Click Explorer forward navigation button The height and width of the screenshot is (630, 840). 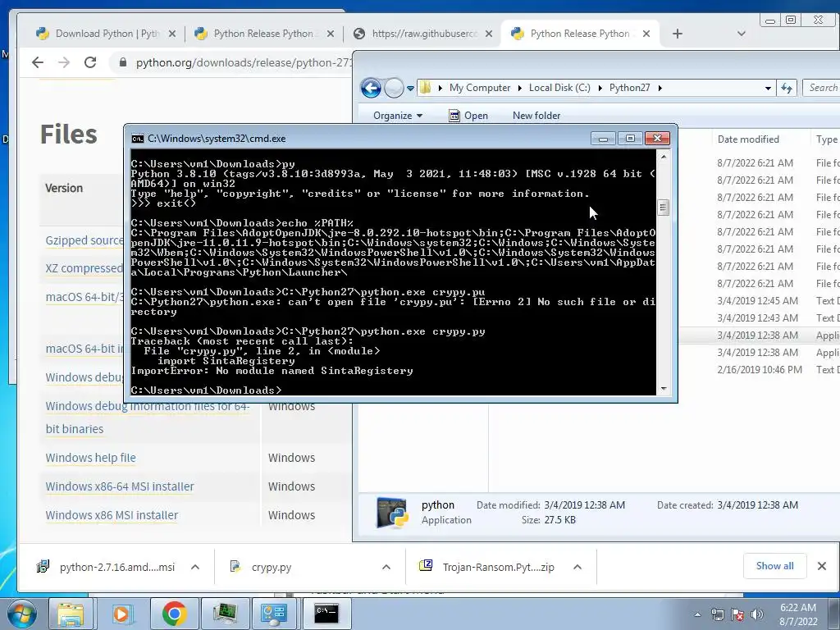394,88
